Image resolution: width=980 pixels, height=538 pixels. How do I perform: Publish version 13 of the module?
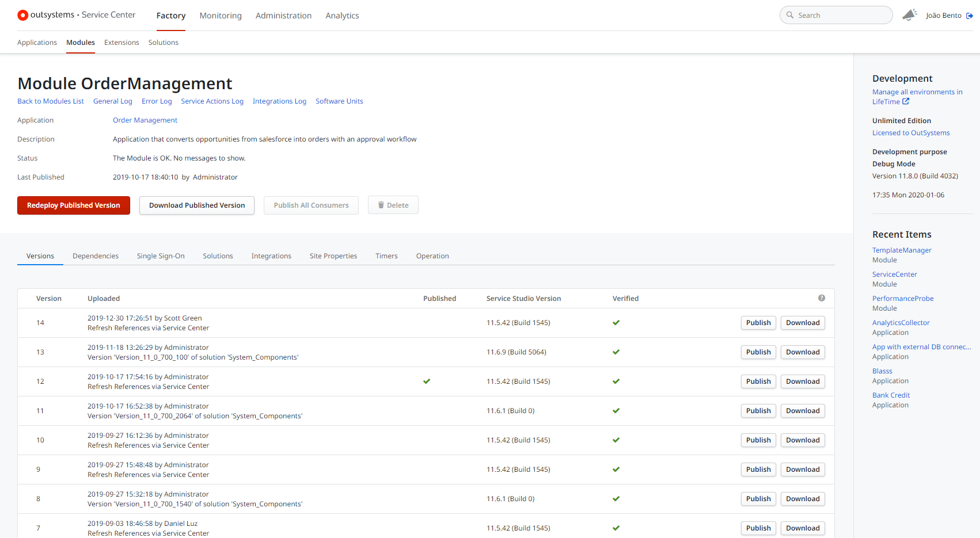point(758,352)
